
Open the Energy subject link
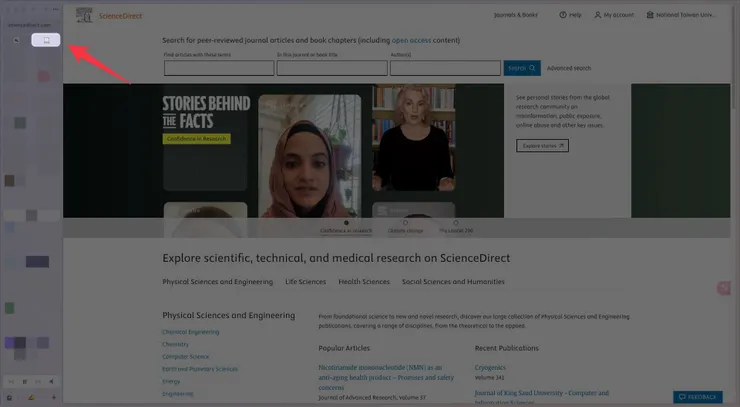click(x=171, y=381)
